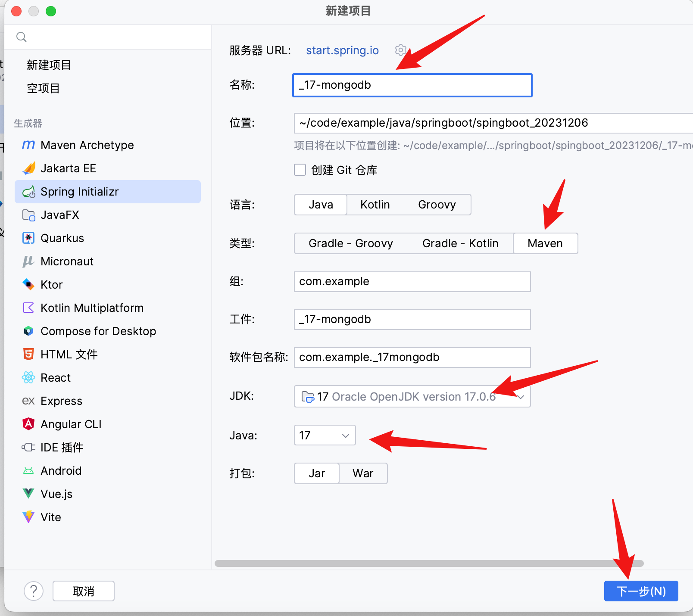Select Maven Archetype generator label
Image resolution: width=693 pixels, height=616 pixels.
tap(87, 145)
